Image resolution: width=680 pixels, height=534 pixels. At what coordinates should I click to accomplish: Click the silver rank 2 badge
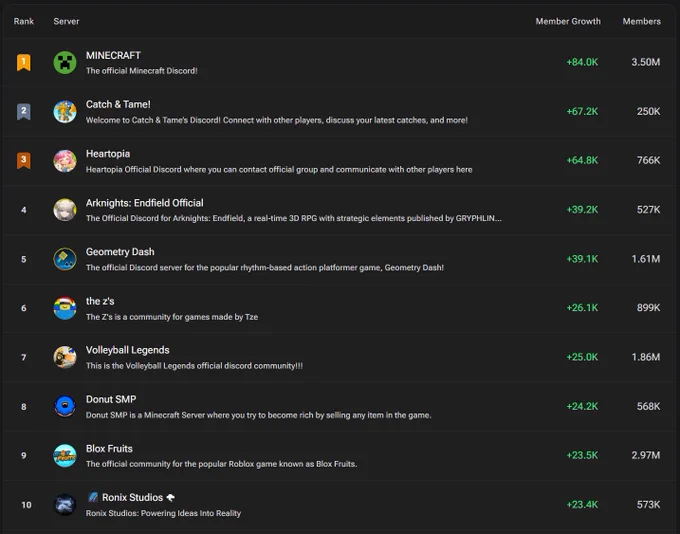24,111
